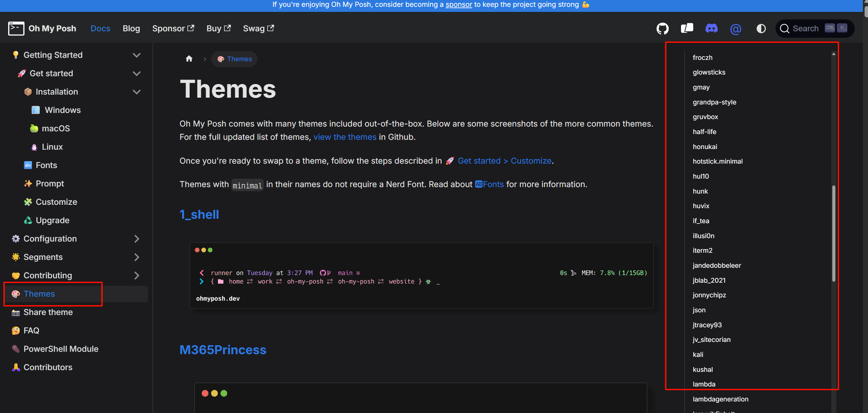Jump to jandedobbeleer in contents list

[717, 265]
